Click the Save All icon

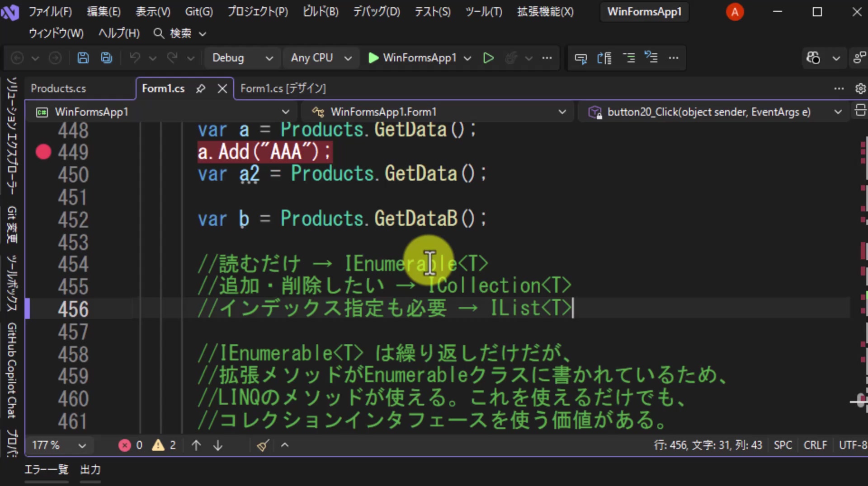click(x=107, y=58)
